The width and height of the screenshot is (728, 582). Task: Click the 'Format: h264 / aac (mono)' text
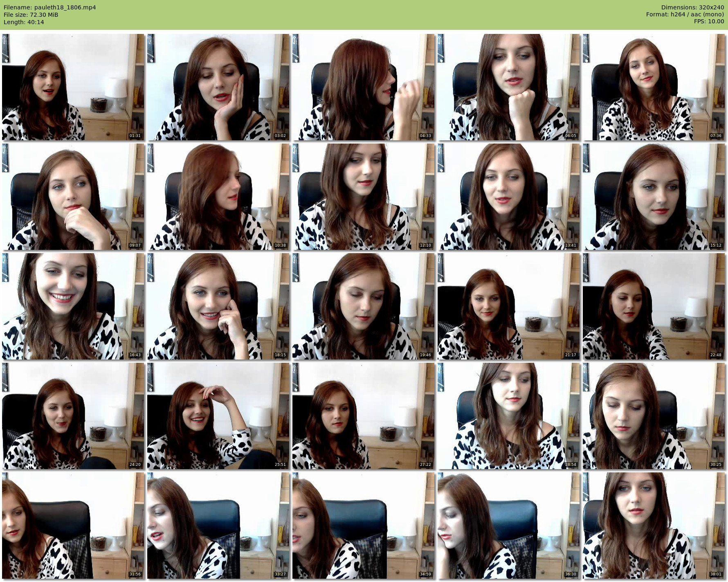click(685, 15)
